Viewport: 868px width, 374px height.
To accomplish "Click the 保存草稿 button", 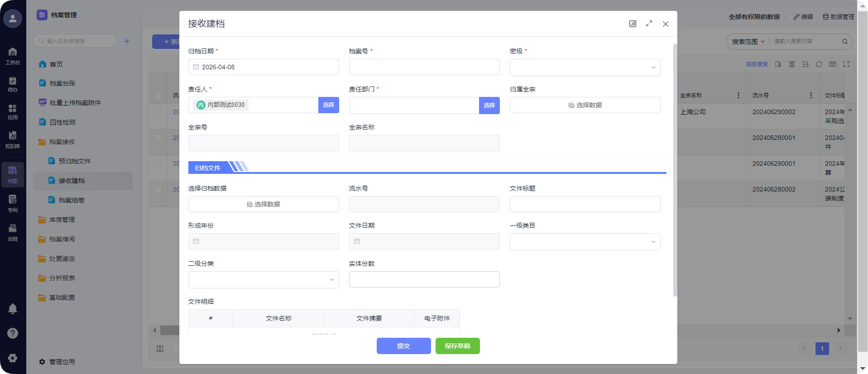I will pos(457,346).
